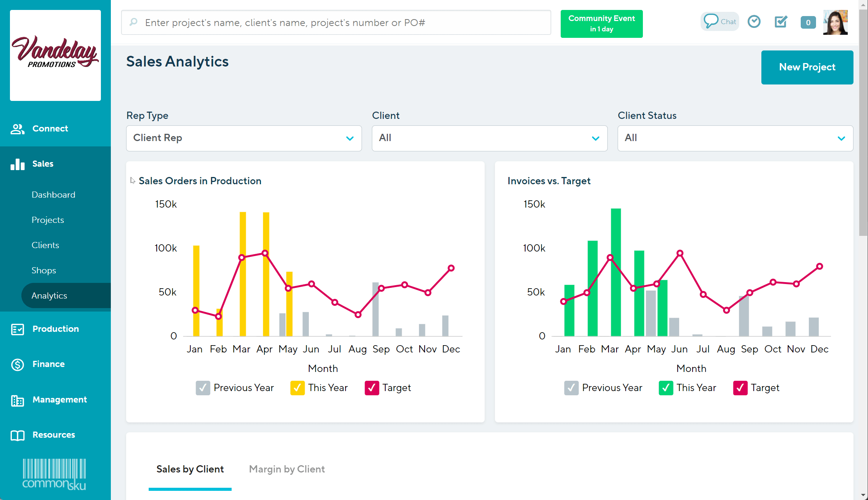Click the project search input field
868x500 pixels.
(336, 22)
